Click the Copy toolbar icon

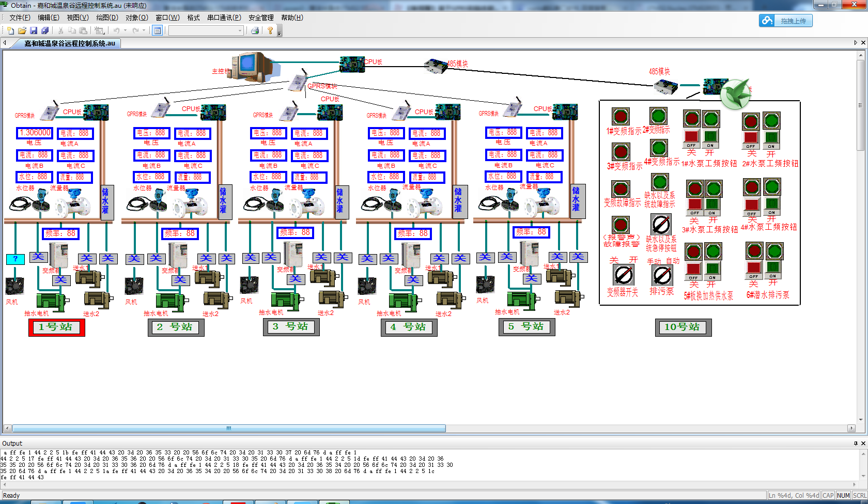click(72, 30)
